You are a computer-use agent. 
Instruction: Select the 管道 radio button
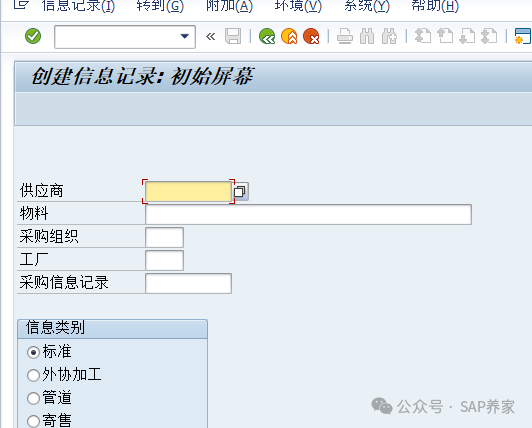point(33,398)
